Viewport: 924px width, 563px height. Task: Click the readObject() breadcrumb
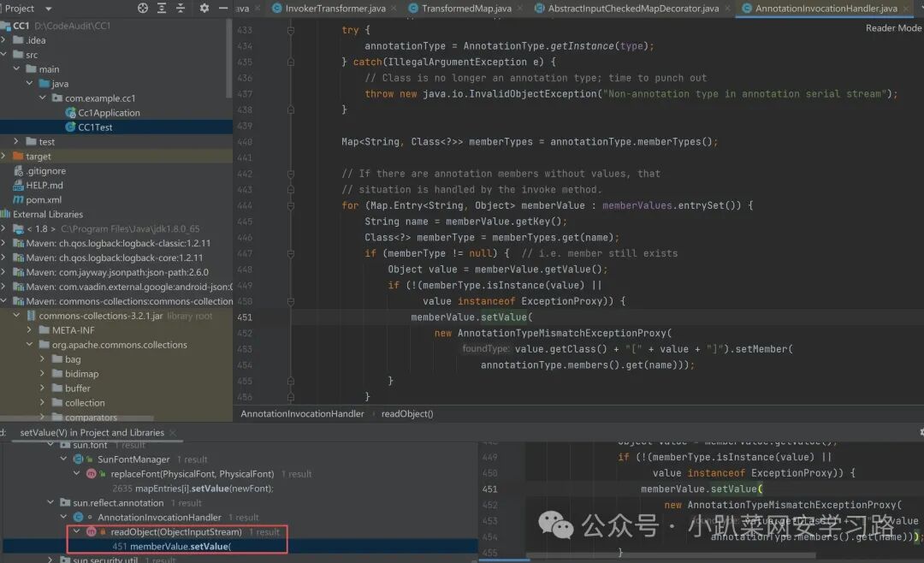pos(407,414)
